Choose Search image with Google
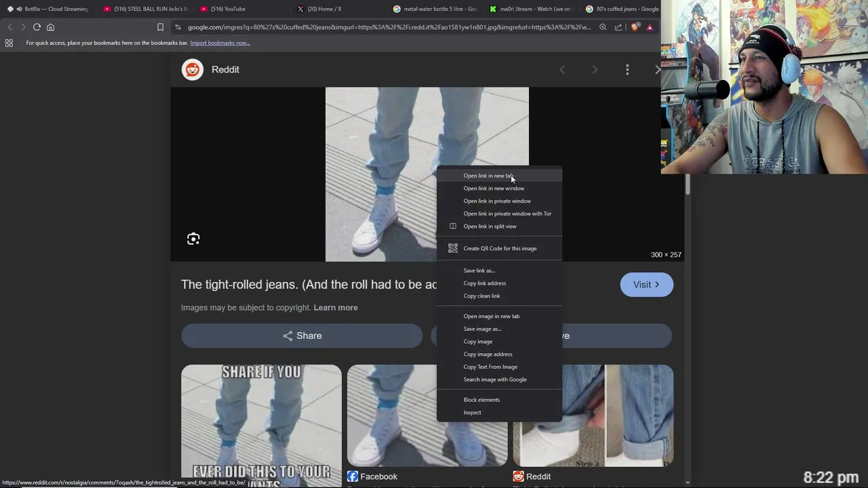Viewport: 868px width, 488px height. 500,380
